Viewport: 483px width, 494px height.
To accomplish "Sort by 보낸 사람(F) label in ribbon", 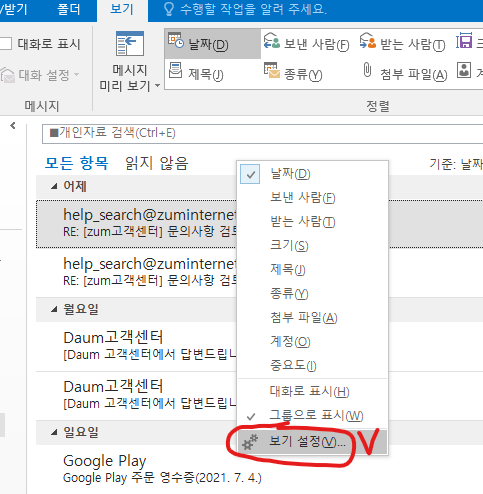I will pos(317,44).
